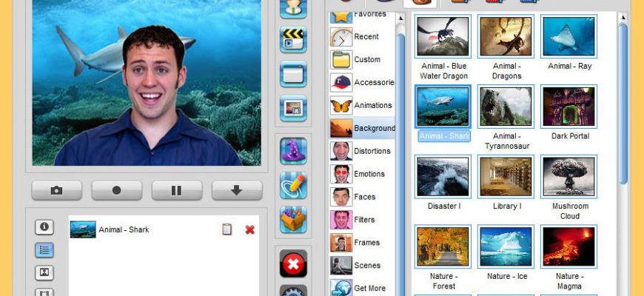Viewport: 644px width, 296px height.
Task: Open the Recent category
Action: (x=362, y=36)
